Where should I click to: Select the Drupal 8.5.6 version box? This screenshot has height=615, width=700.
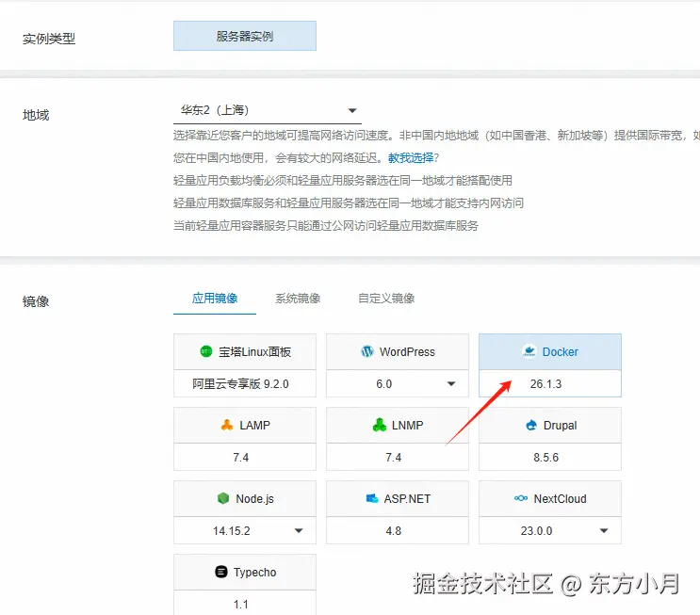click(x=550, y=457)
